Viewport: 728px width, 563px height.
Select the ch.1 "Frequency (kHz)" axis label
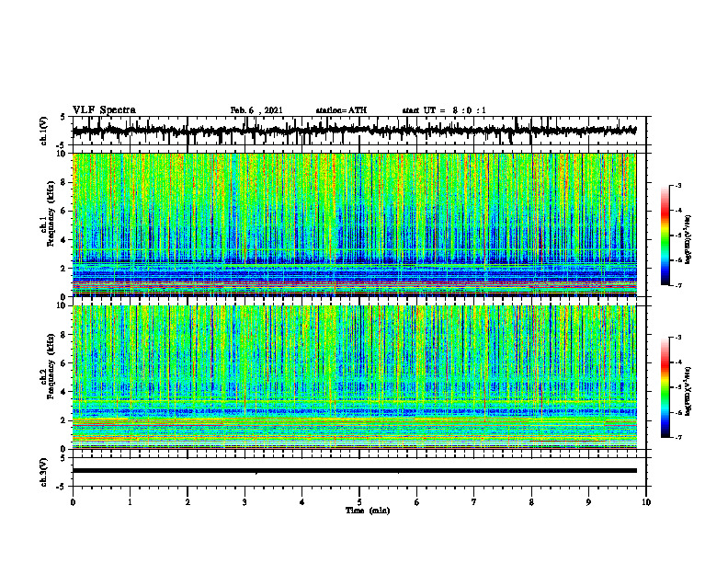pos(51,213)
